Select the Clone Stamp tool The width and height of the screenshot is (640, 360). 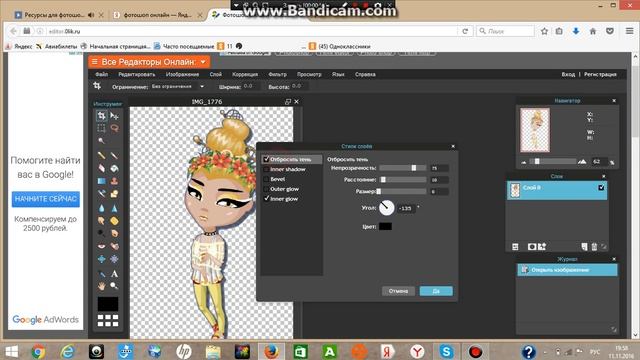[114, 181]
